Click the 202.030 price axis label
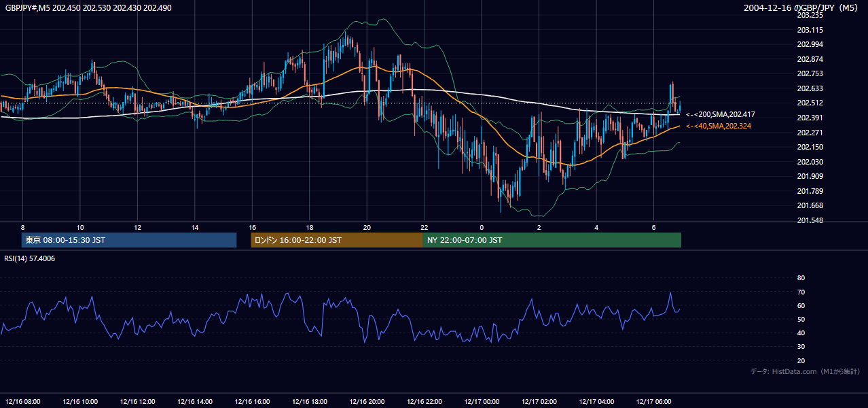The image size is (868, 408). pyautogui.click(x=810, y=162)
